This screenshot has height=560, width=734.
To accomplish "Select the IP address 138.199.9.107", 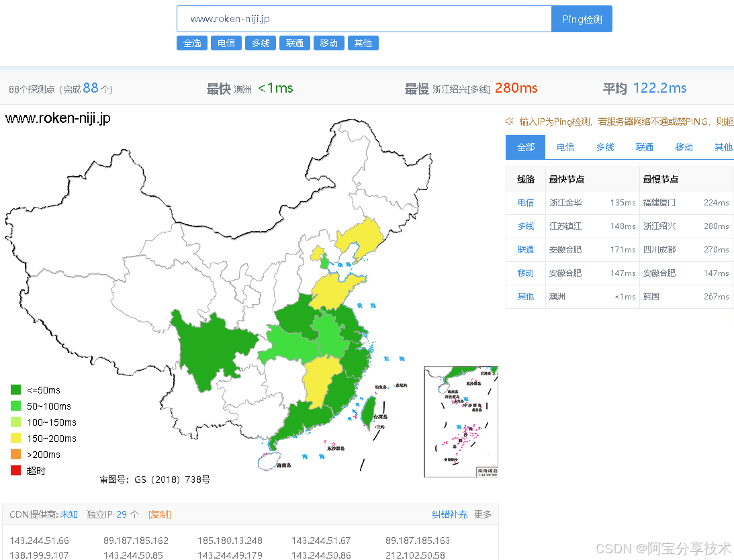I will pos(40,555).
